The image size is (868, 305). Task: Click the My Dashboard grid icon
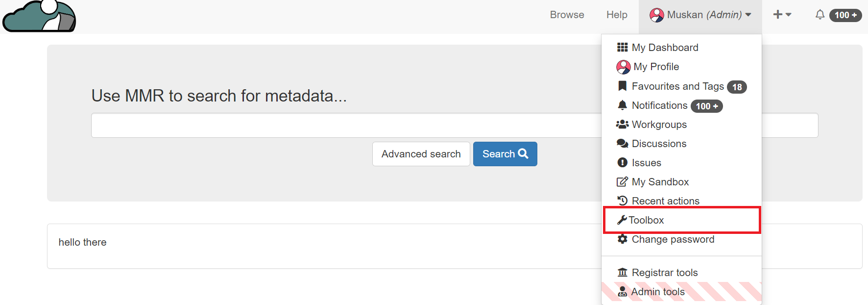(622, 48)
